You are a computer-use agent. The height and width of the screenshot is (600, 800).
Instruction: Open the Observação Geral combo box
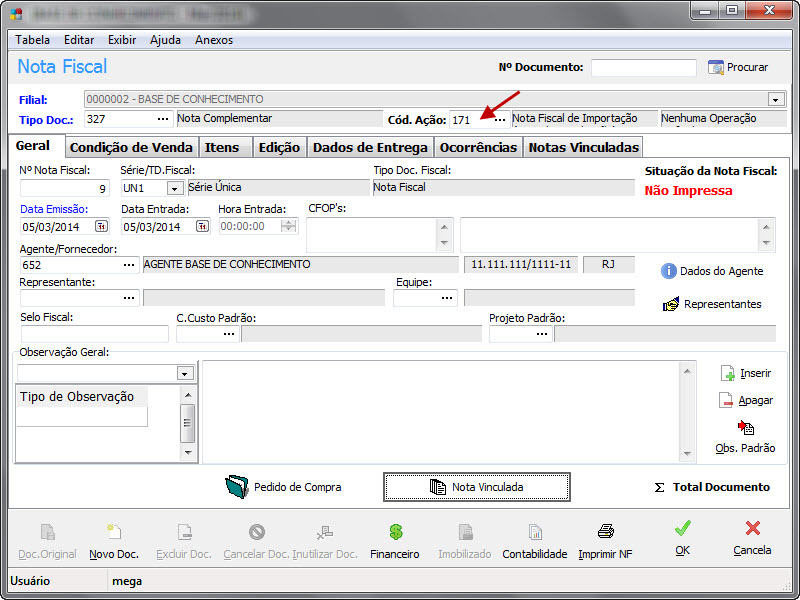click(x=184, y=373)
